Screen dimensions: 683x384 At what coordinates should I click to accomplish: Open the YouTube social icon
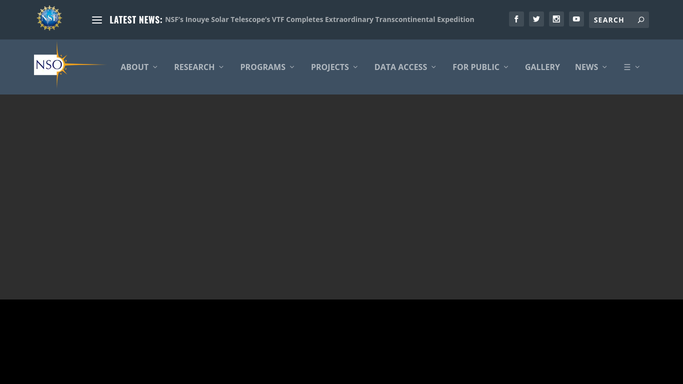576,19
